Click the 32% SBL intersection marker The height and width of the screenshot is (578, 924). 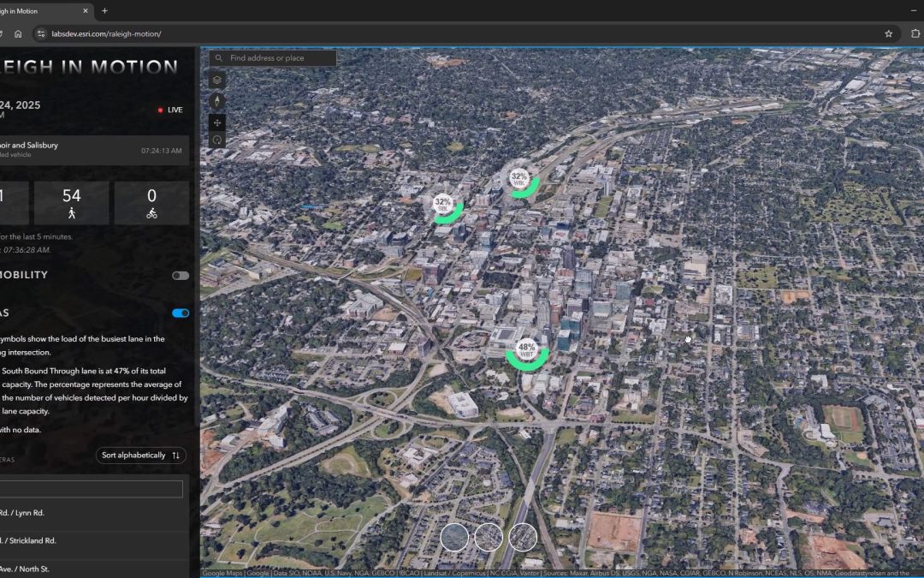pos(442,206)
